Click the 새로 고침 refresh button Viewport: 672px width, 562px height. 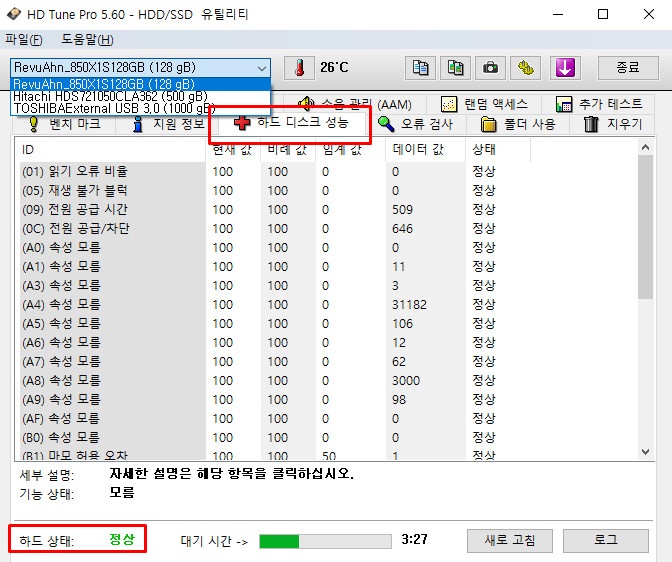[510, 540]
